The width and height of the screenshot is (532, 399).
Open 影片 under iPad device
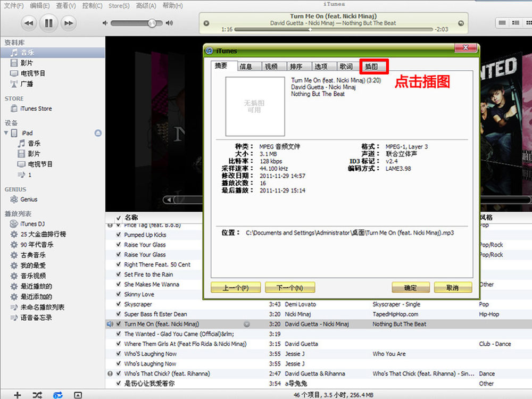click(34, 154)
